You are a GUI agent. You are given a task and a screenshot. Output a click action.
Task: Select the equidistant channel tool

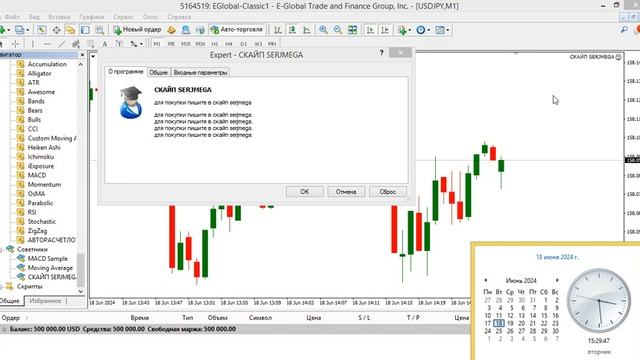point(76,44)
